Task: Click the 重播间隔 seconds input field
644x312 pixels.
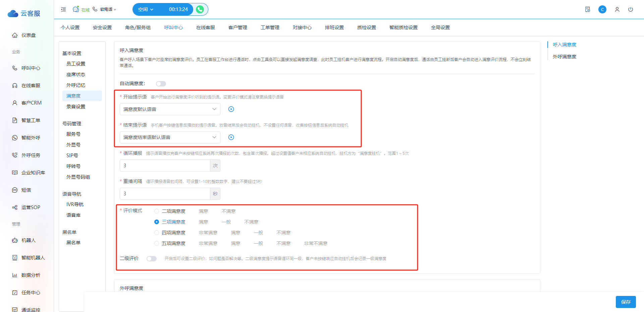Action: (165, 194)
